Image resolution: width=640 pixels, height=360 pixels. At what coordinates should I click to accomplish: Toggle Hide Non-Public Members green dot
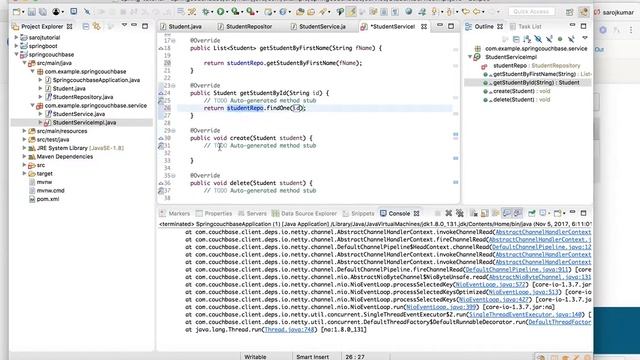(560, 39)
